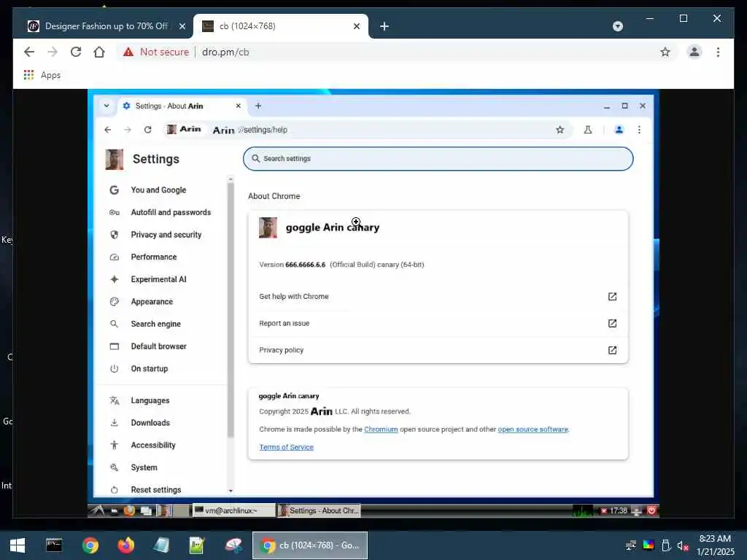
Task: Follow the Chromium hyperlink
Action: [381, 429]
